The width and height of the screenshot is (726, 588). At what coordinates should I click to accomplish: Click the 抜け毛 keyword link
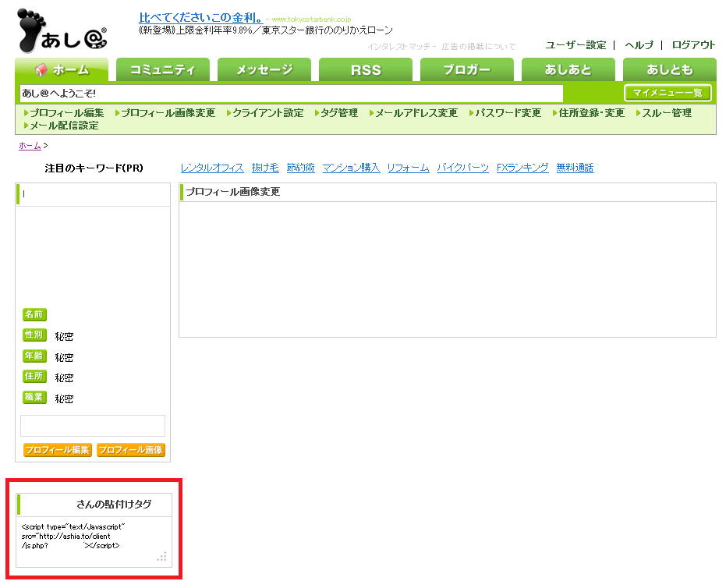tap(265, 168)
